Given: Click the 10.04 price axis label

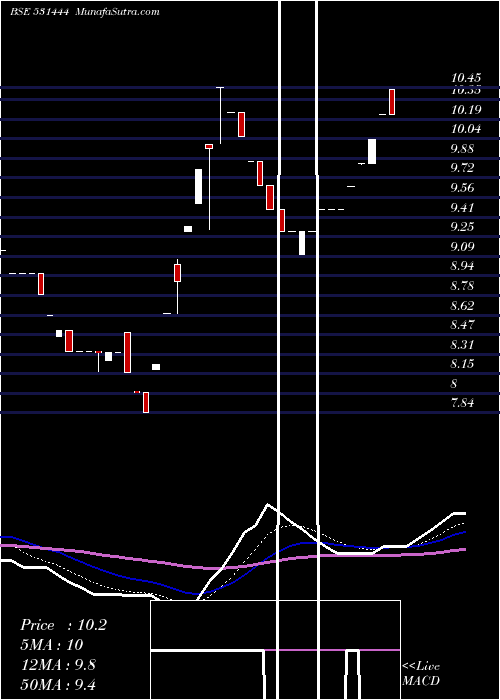Looking at the screenshot, I should tap(466, 129).
